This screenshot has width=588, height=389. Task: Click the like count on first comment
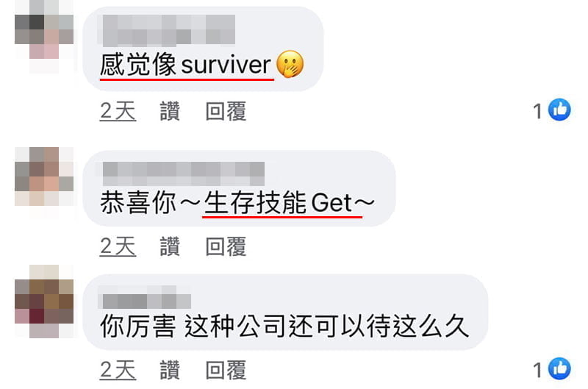click(x=538, y=111)
